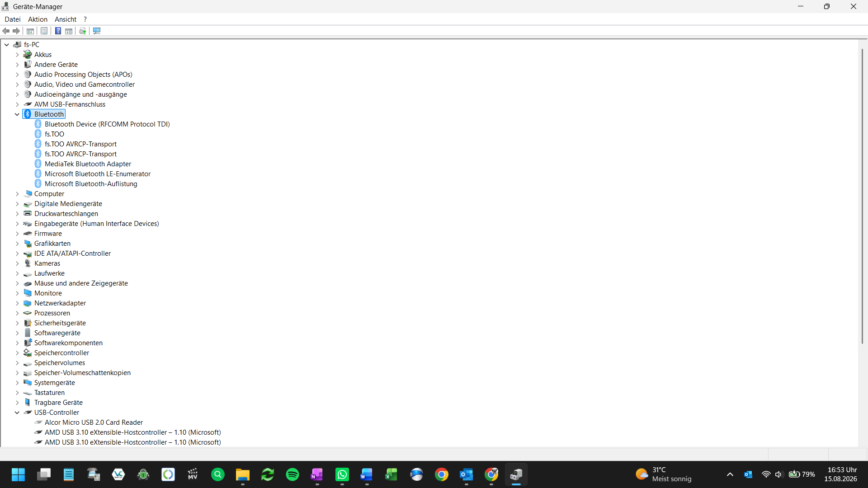Select Bluetooth Device (RFCOMM Protocol TDI)
The width and height of the screenshot is (868, 488).
click(x=107, y=124)
